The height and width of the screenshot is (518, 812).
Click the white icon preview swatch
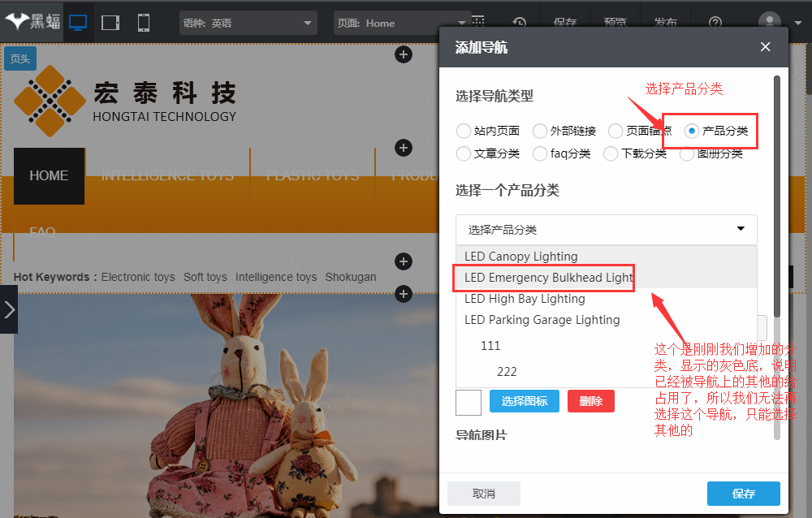[x=469, y=402]
